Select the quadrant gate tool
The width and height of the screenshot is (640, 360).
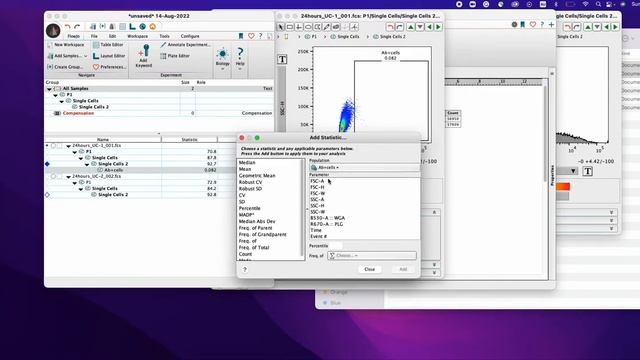coord(299,27)
